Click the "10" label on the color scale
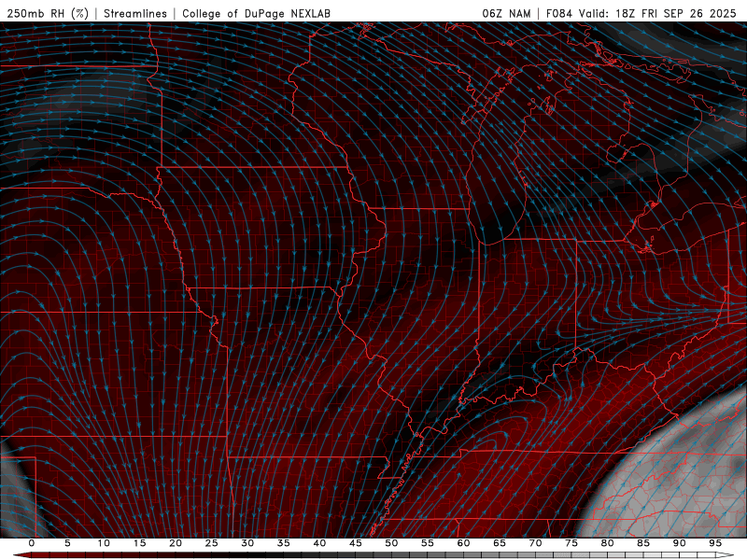 [104, 543]
